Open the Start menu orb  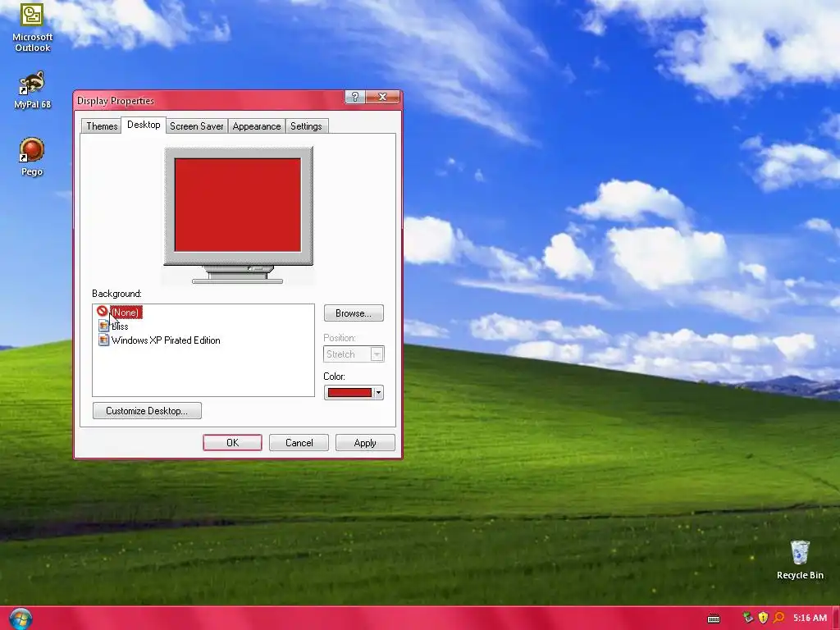(21, 619)
